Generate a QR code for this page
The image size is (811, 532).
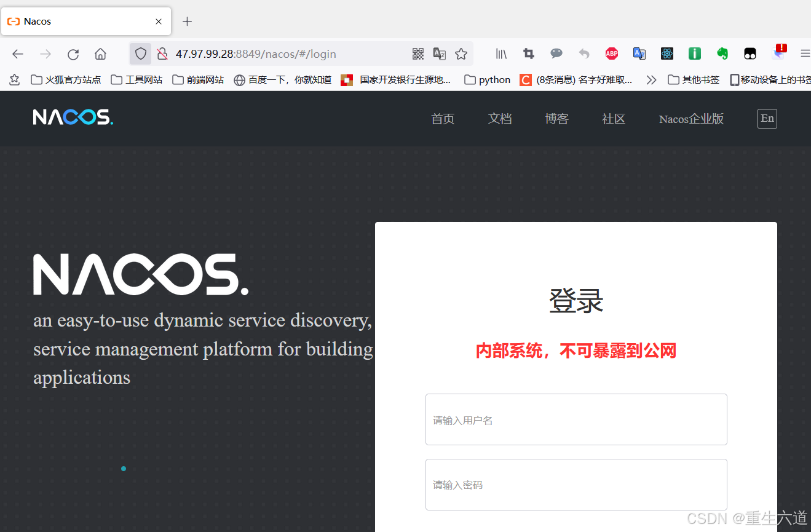click(x=418, y=54)
